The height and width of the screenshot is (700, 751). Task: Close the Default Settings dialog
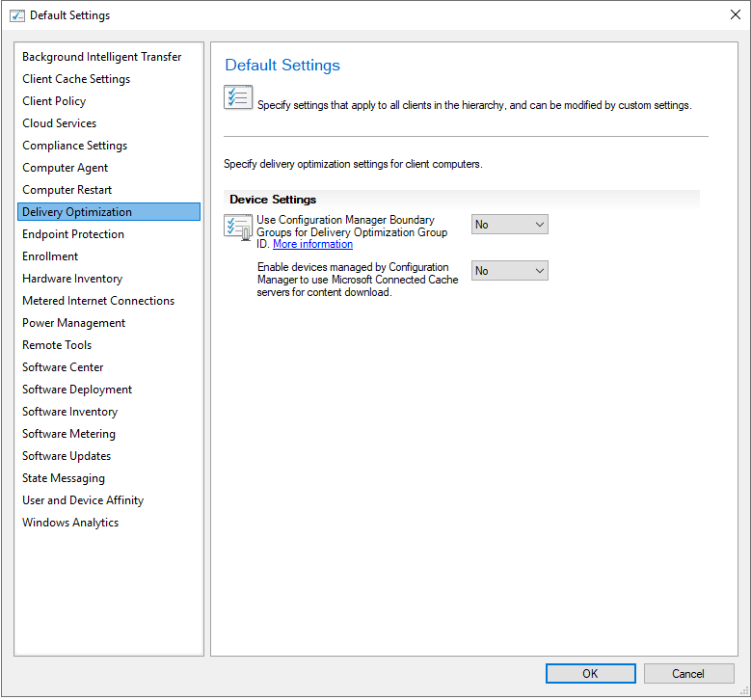coord(736,14)
